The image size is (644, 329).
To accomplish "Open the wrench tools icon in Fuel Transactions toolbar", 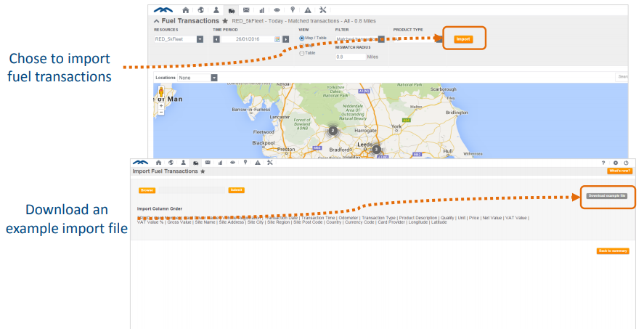I will pyautogui.click(x=323, y=10).
